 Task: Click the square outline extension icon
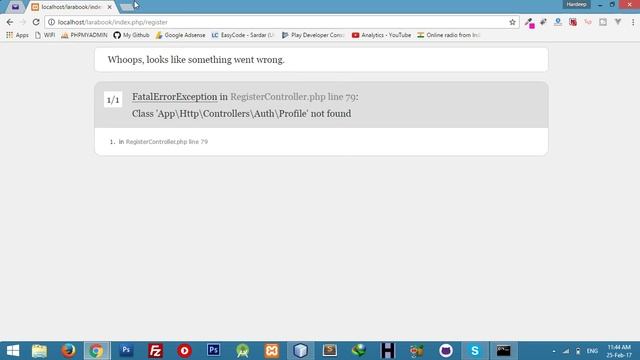(603, 22)
